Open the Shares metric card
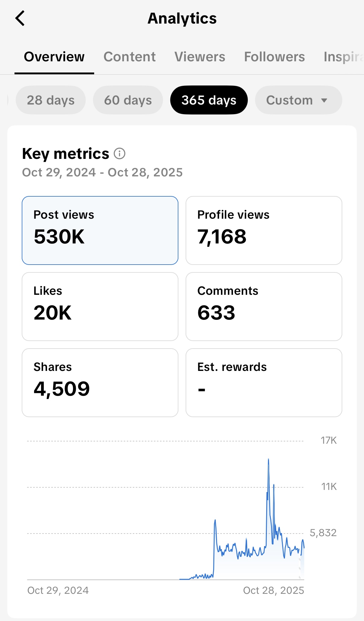This screenshot has height=621, width=364. point(100,383)
